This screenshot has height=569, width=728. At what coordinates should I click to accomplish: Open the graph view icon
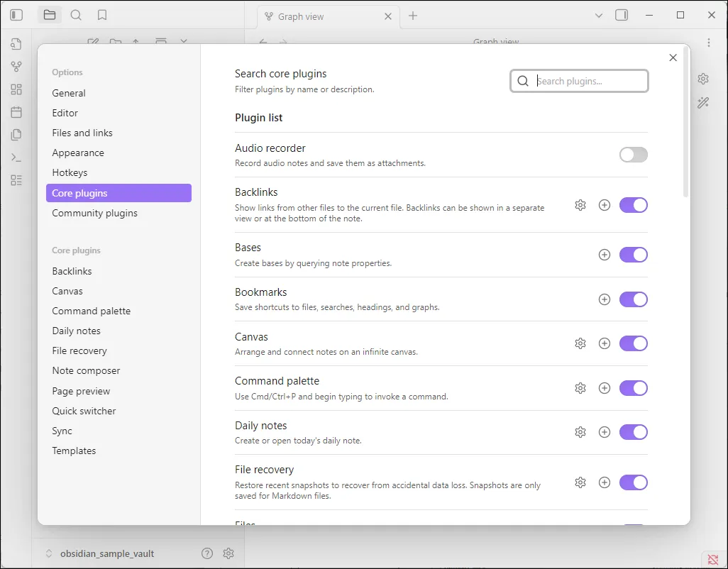[x=16, y=67]
